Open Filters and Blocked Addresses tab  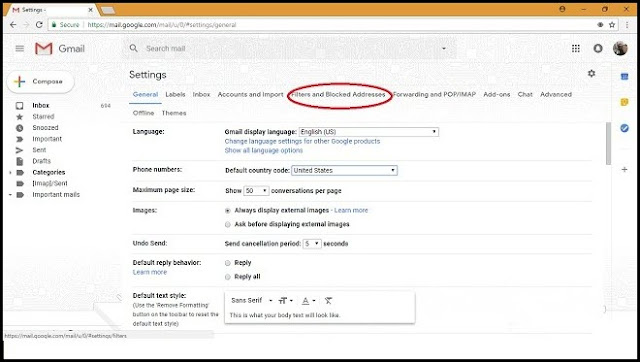[x=338, y=94]
